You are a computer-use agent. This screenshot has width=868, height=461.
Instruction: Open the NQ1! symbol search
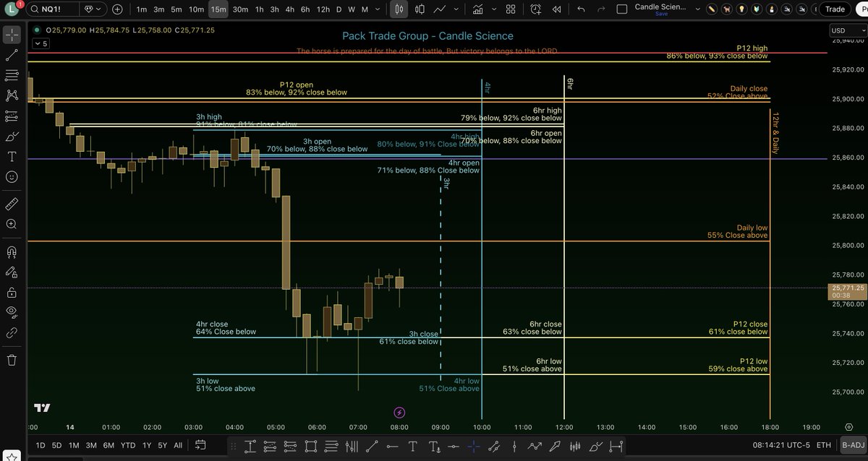(51, 9)
